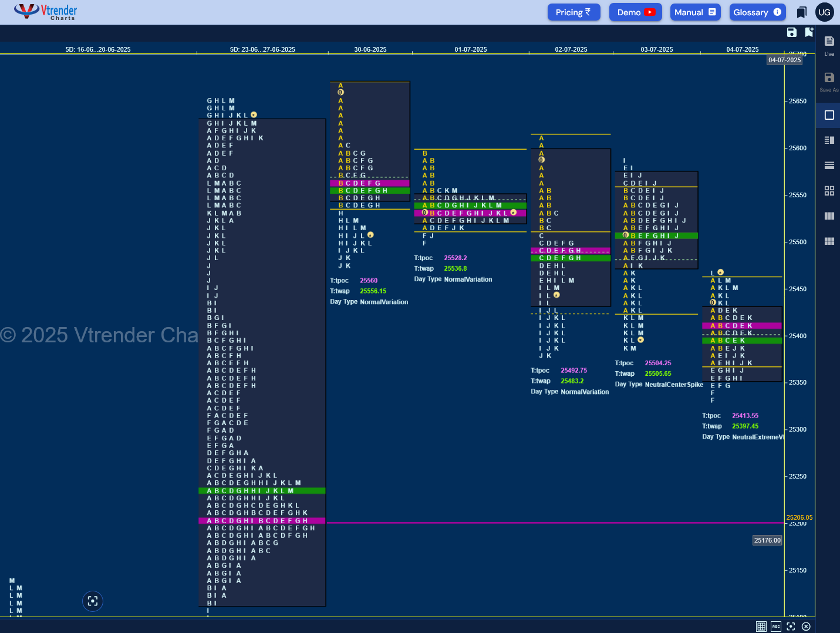Image resolution: width=840 pixels, height=633 pixels.
Task: Open the Demo video button
Action: click(635, 12)
